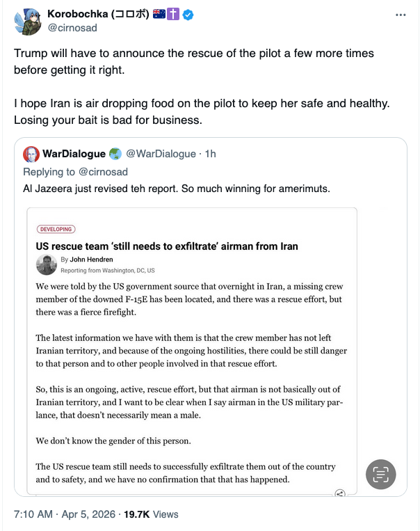Click the DEVELOPING badge label

tap(56, 229)
